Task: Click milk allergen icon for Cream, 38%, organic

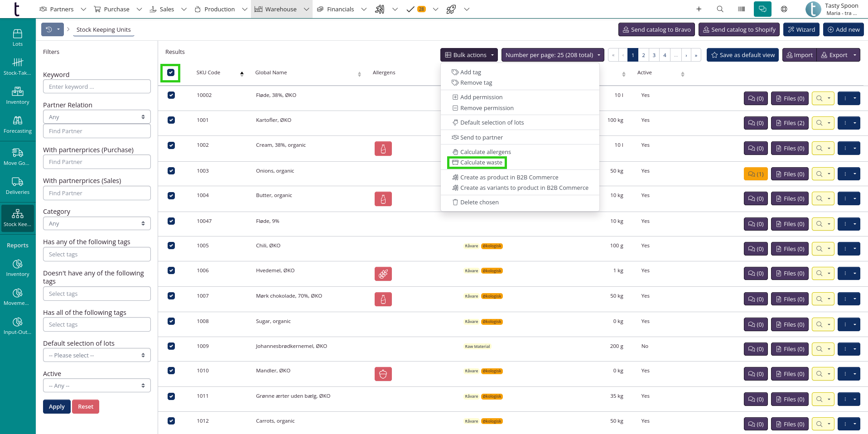Action: point(383,149)
